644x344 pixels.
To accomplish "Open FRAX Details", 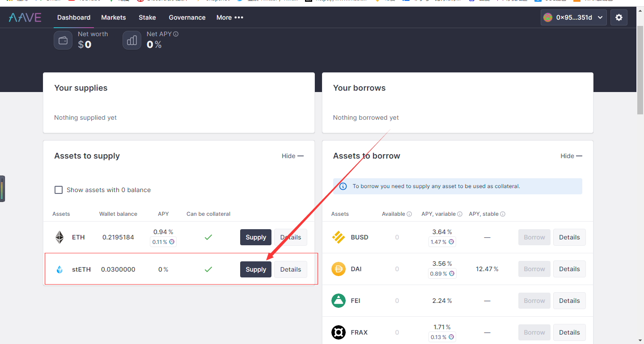I will pos(569,332).
